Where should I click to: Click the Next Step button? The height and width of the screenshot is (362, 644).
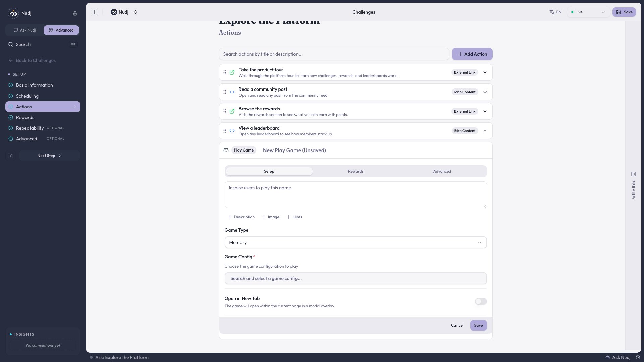[49, 156]
